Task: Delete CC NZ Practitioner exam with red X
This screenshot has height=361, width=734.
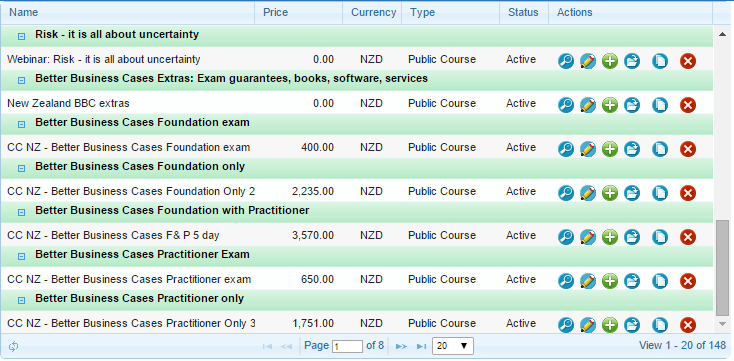Action: coord(688,281)
